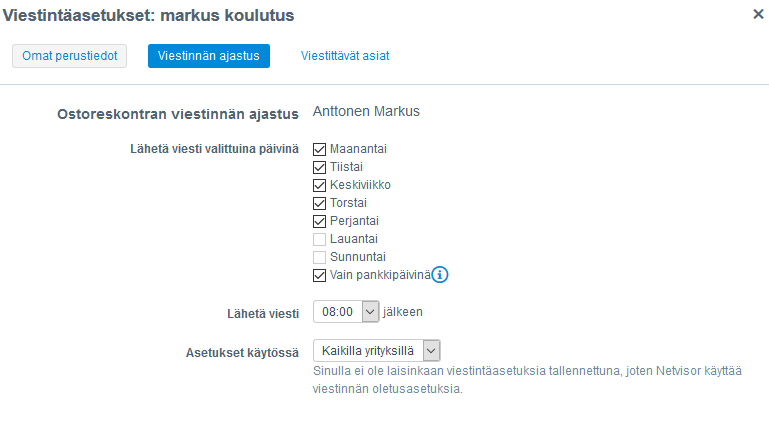769x438 pixels.
Task: Uncheck the Tiistai checkbox
Action: click(320, 167)
